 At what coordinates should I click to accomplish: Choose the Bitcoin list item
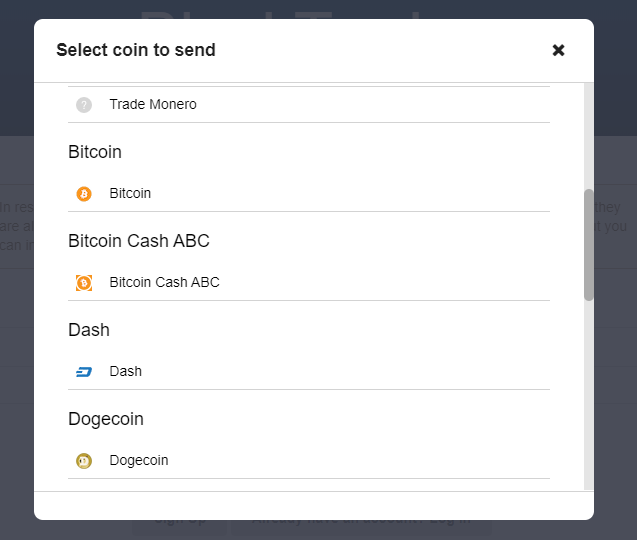[x=309, y=193]
